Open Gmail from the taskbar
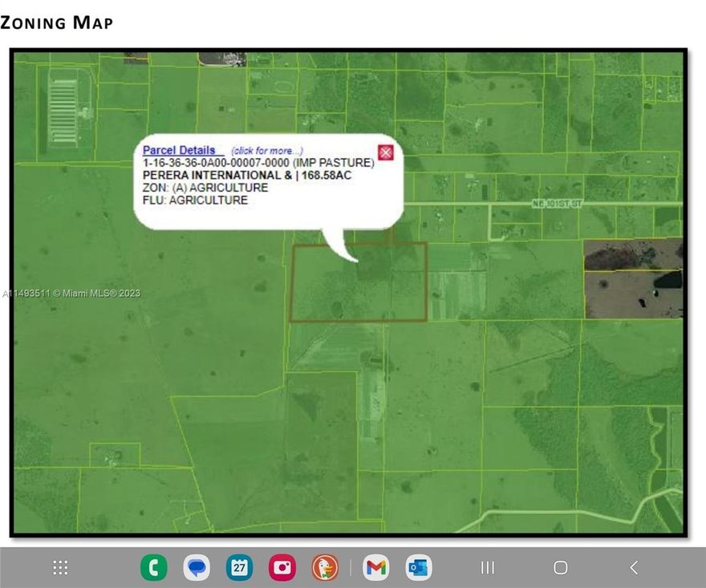 [x=375, y=567]
